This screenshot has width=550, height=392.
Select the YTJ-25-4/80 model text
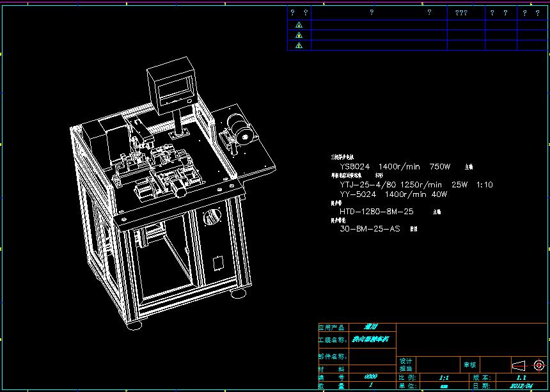click(368, 184)
